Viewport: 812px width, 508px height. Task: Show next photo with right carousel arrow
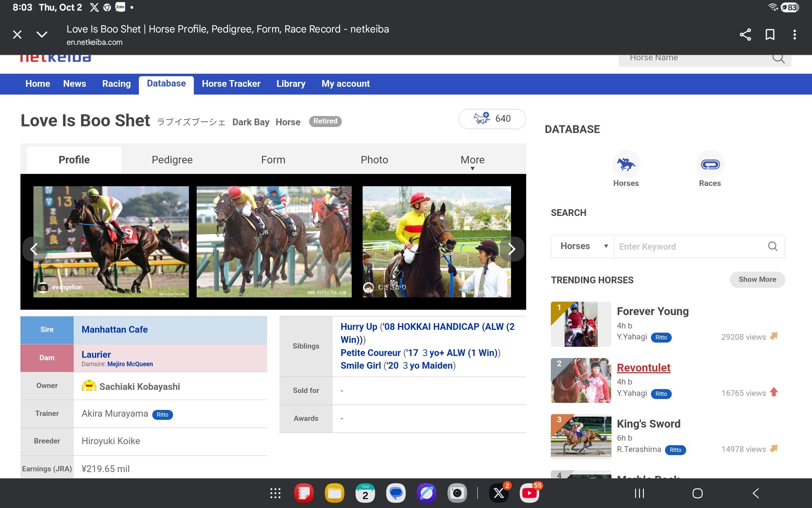pyautogui.click(x=511, y=249)
